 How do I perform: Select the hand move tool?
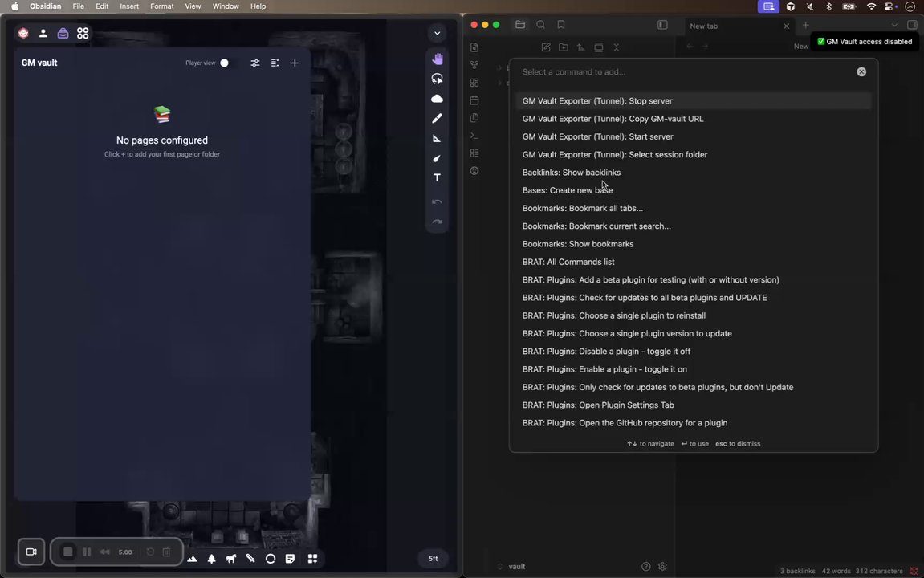(437, 59)
